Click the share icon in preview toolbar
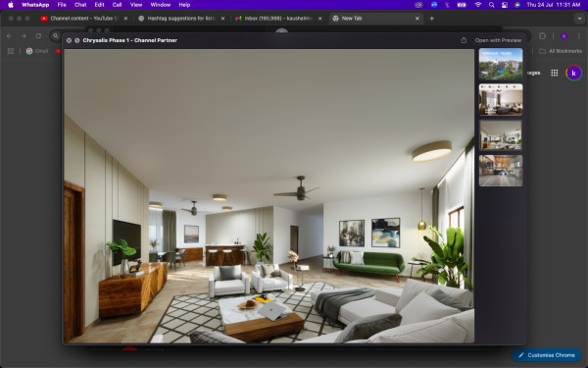This screenshot has height=368, width=588. (464, 40)
